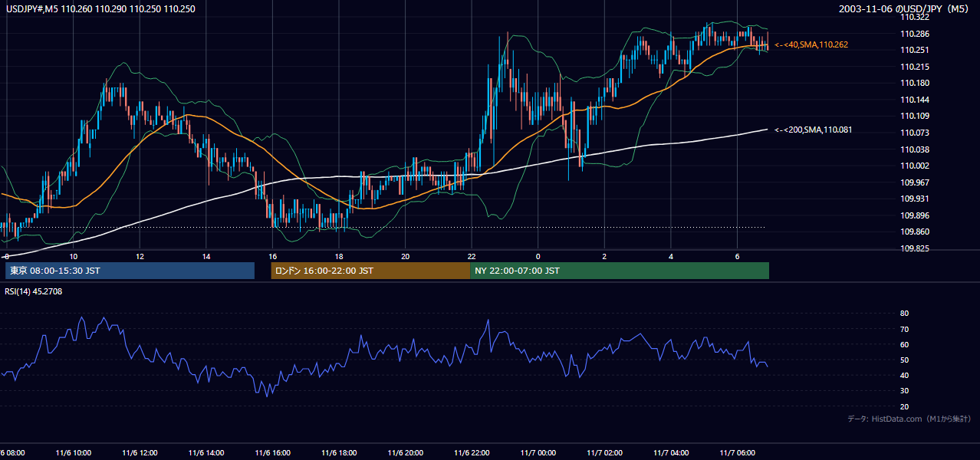This screenshot has height=460, width=980.
Task: Click the price axis value 110.251
Action: click(916, 50)
